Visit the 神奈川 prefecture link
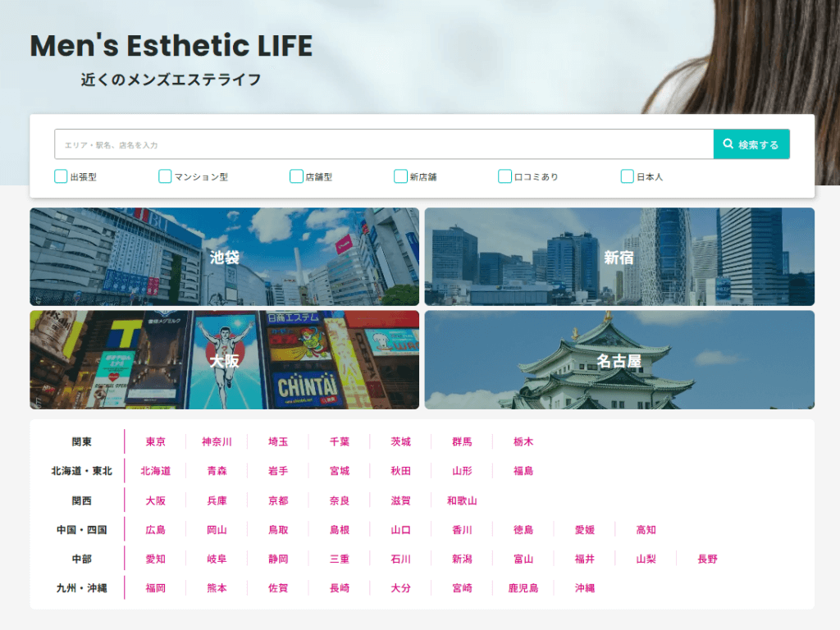The image size is (840, 630). 217,441
